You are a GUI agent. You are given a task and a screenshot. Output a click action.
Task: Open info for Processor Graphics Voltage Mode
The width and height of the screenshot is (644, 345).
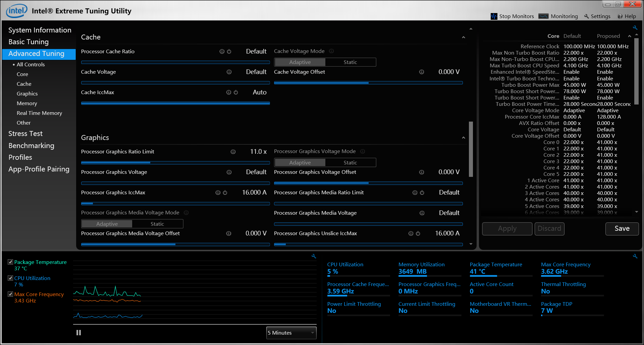[x=363, y=152]
